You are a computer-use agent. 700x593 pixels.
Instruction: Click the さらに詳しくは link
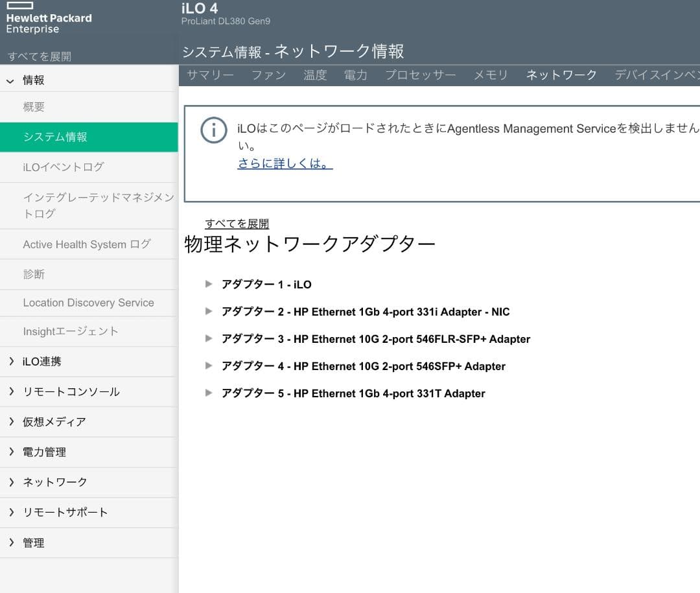pyautogui.click(x=283, y=163)
